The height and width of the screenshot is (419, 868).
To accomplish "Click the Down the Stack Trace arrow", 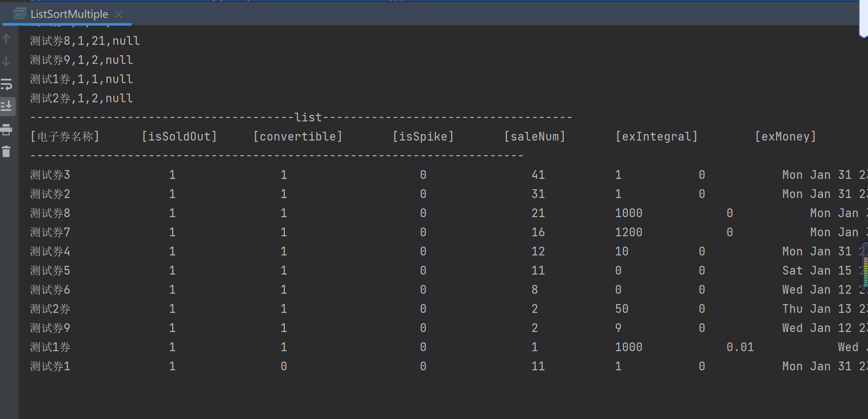I will [7, 61].
